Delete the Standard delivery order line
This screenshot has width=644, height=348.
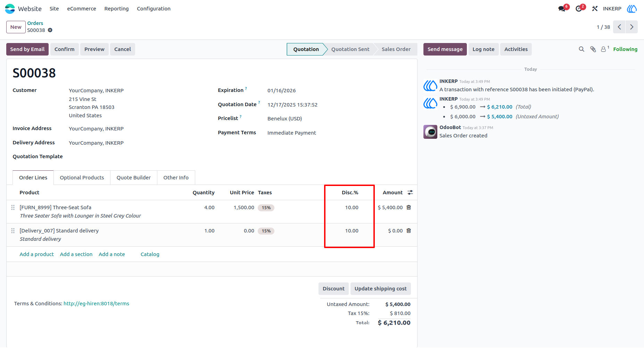click(409, 231)
